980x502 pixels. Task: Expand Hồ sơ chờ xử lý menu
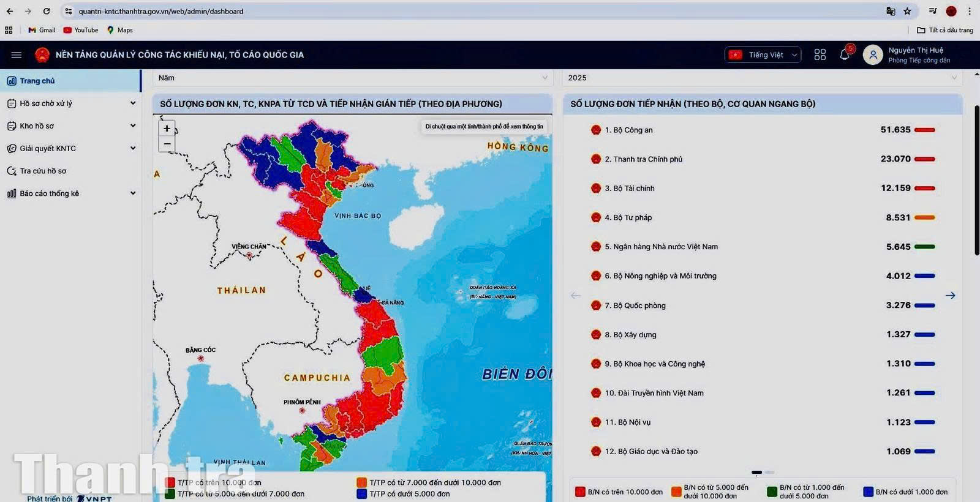(70, 103)
